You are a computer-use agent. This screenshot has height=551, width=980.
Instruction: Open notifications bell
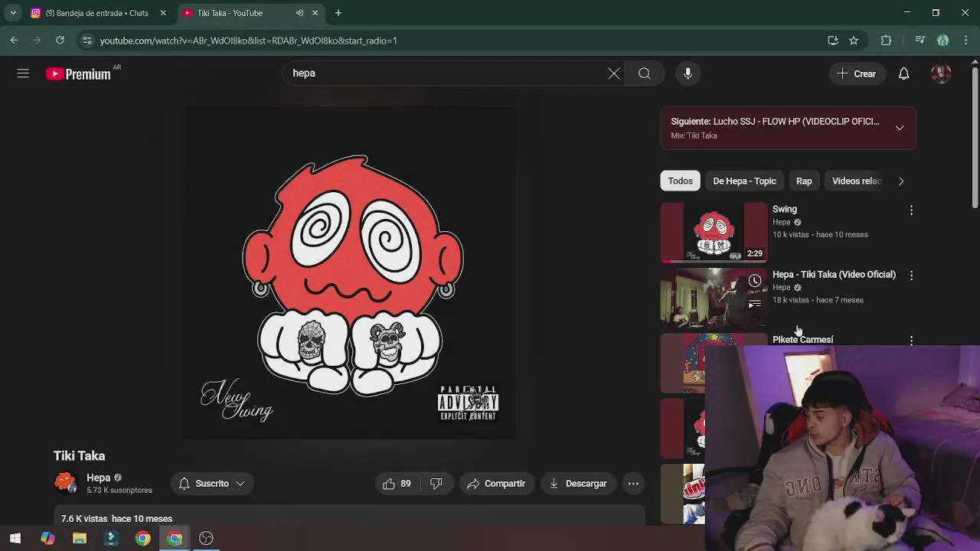[904, 73]
